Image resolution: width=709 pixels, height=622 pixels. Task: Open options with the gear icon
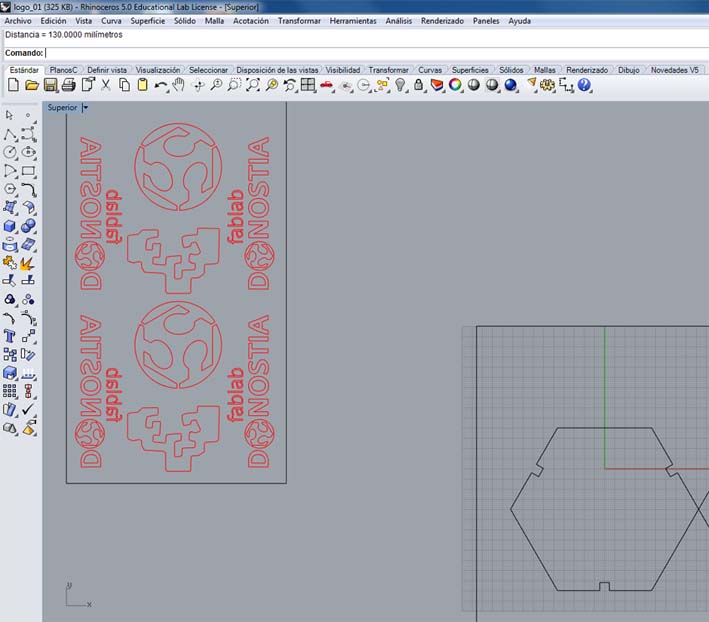[548, 85]
